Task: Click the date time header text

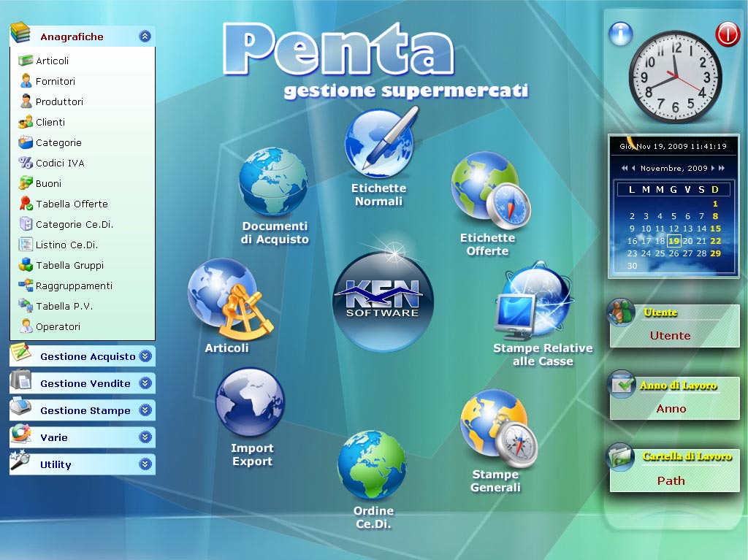Action: click(673, 146)
